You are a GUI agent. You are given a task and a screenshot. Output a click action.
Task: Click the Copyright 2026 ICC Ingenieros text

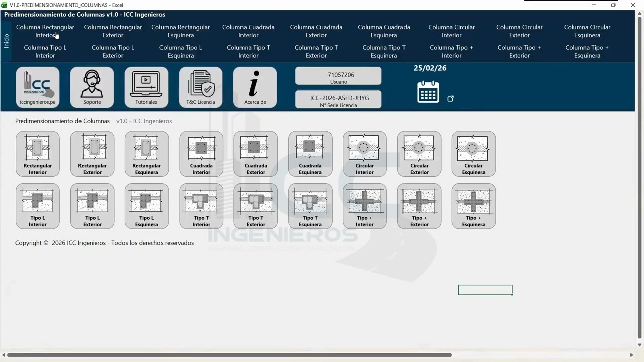pyautogui.click(x=104, y=243)
